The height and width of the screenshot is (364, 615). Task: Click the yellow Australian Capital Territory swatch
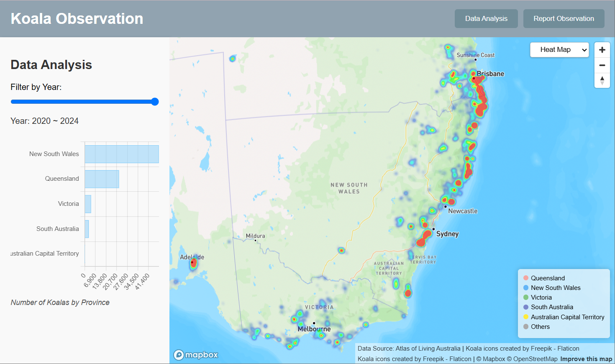tap(526, 317)
